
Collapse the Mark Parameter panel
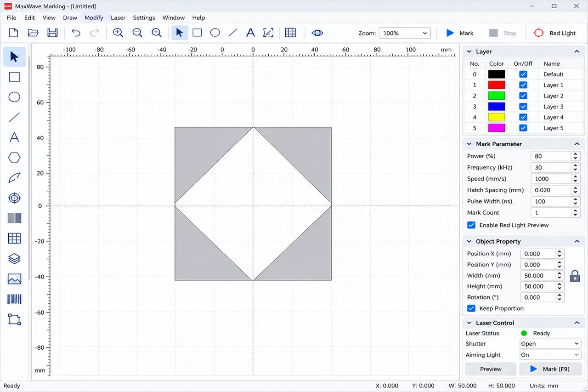click(577, 144)
